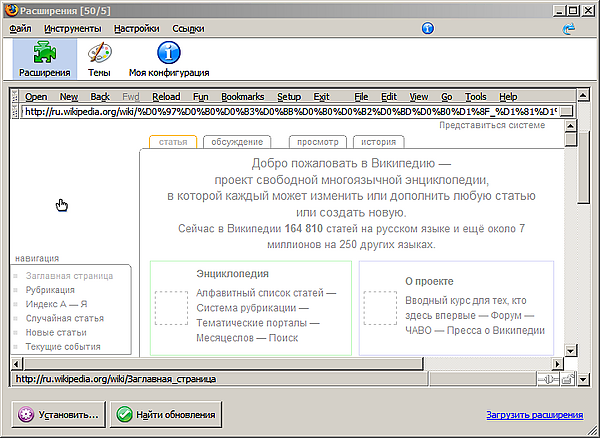Click the horizontal scrollbar left arrow
Image resolution: width=600 pixels, height=438 pixels.
tap(16, 364)
